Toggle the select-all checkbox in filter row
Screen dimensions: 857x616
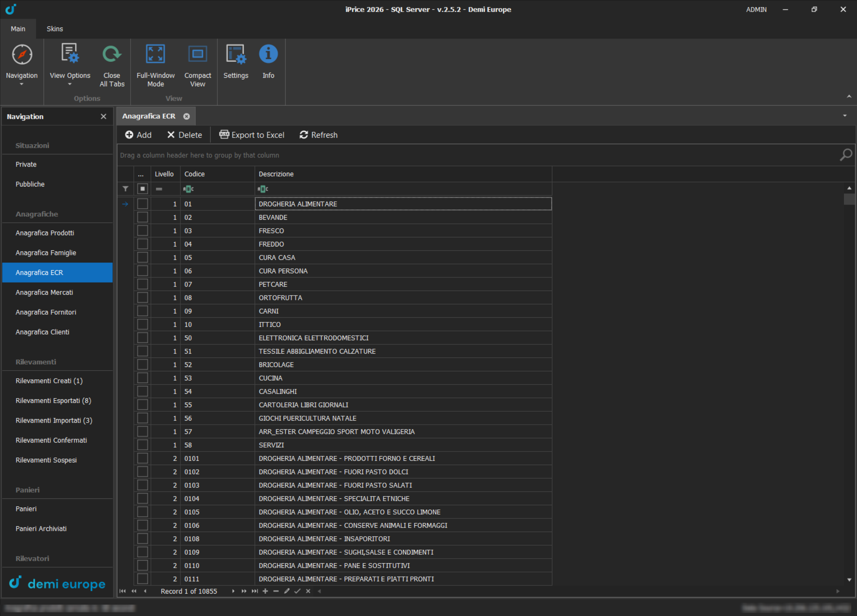coord(143,188)
